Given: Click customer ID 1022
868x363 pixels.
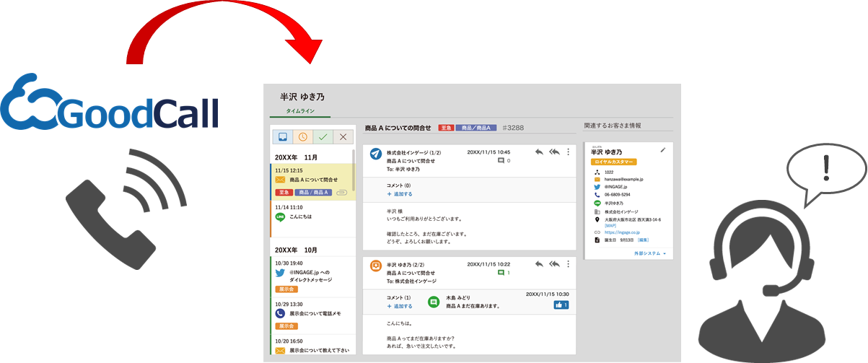Looking at the screenshot, I should 609,172.
